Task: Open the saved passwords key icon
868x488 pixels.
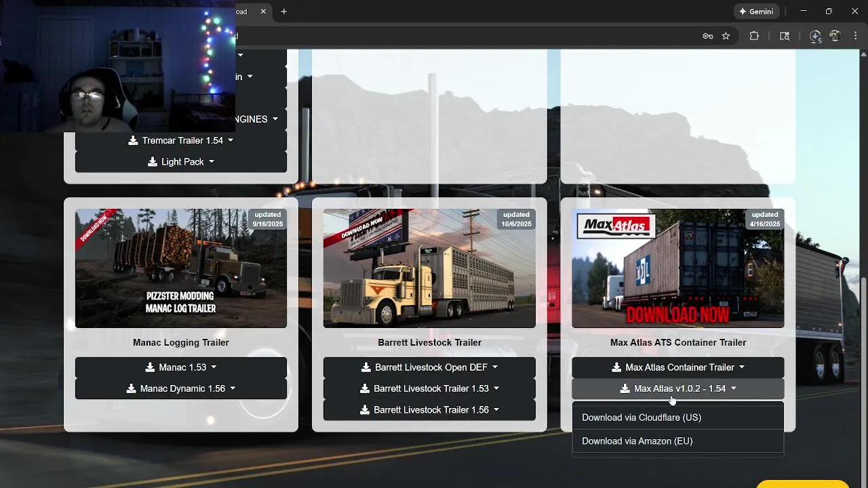Action: (707, 36)
